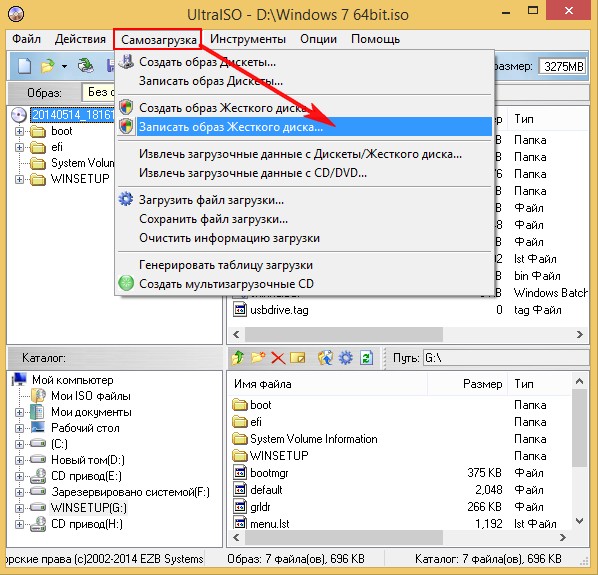Click the Up folder green arrow icon
Viewport: 598px width, 575px height.
pyautogui.click(x=238, y=358)
